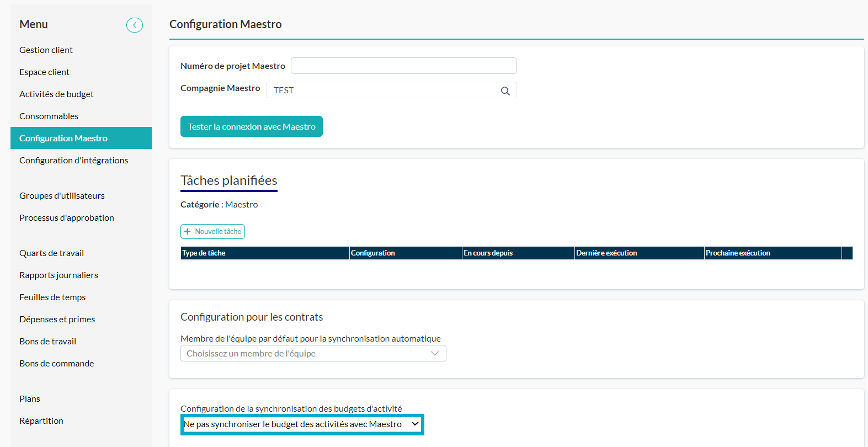Open Activités de budget
Image resolution: width=868 pixels, height=447 pixels.
56,94
